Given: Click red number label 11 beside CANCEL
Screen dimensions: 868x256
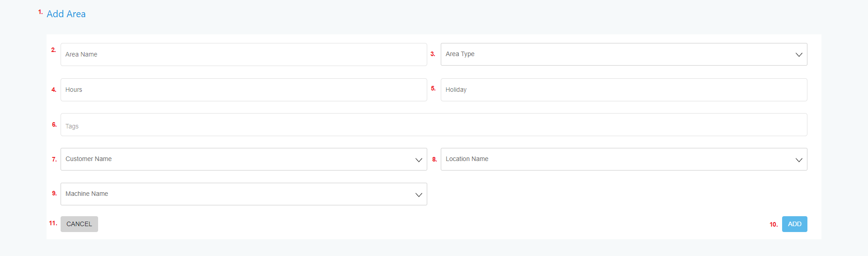Looking at the screenshot, I should [53, 223].
